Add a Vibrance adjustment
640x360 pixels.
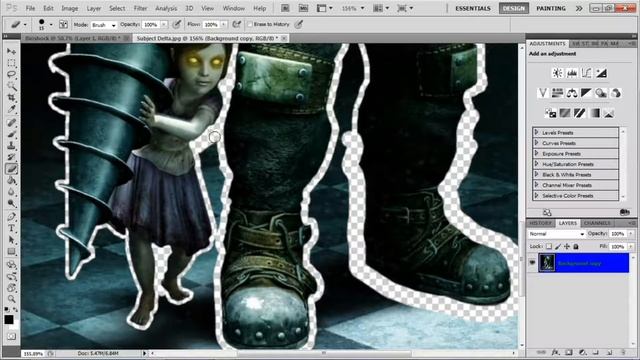coord(542,93)
